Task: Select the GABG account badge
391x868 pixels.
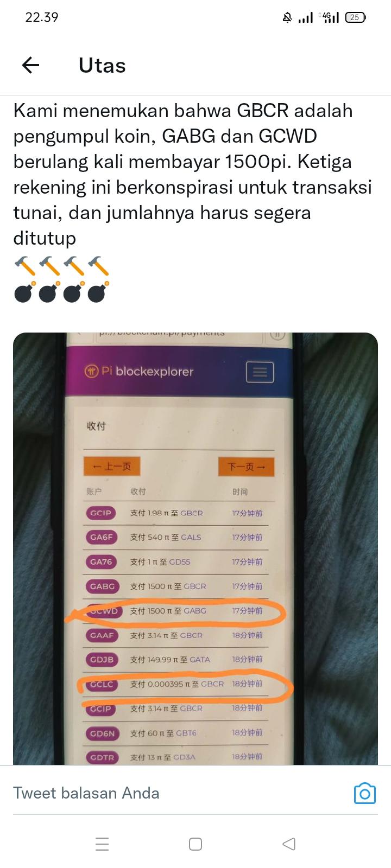Action: (102, 586)
